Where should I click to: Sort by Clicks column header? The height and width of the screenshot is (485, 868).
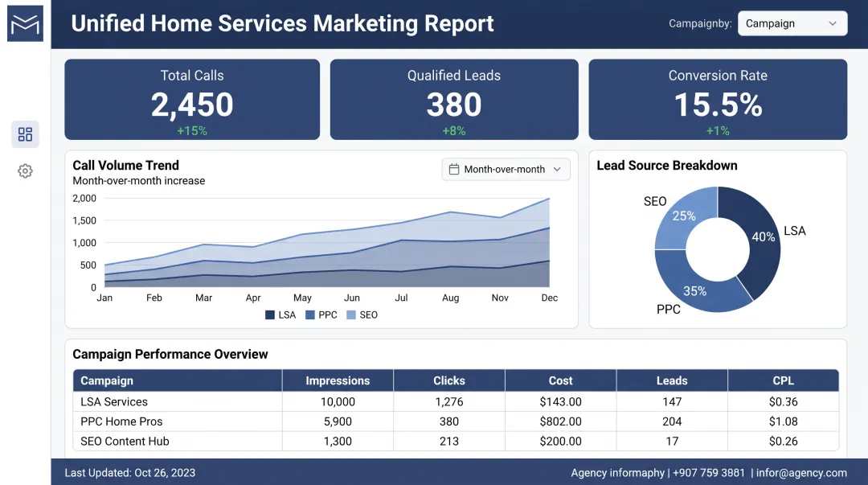point(449,380)
